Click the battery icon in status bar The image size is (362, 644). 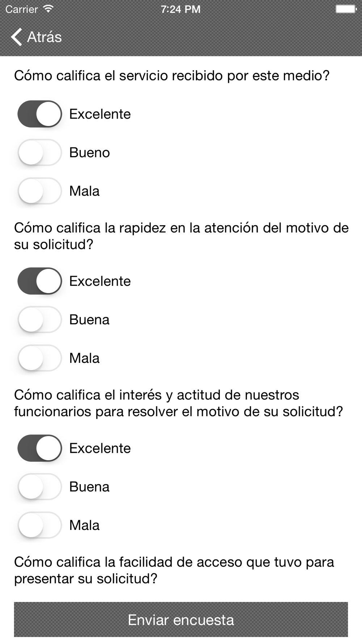click(x=345, y=9)
